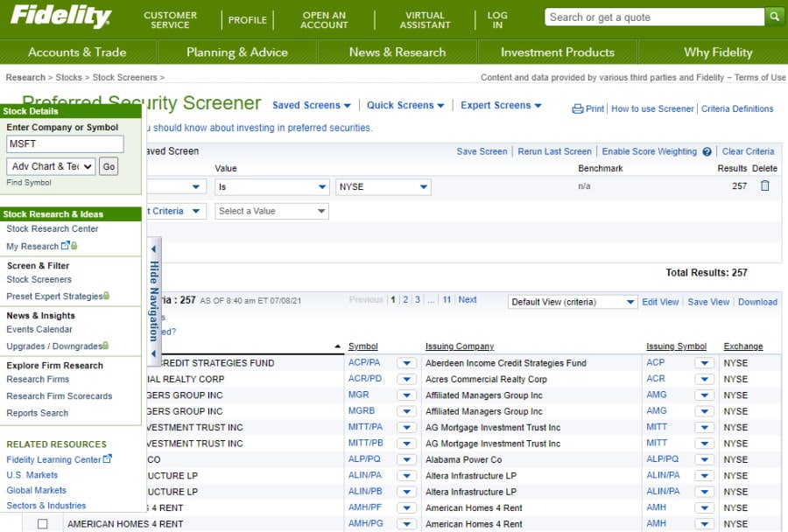
Task: Click sort arrow above the name column
Action: click(338, 346)
